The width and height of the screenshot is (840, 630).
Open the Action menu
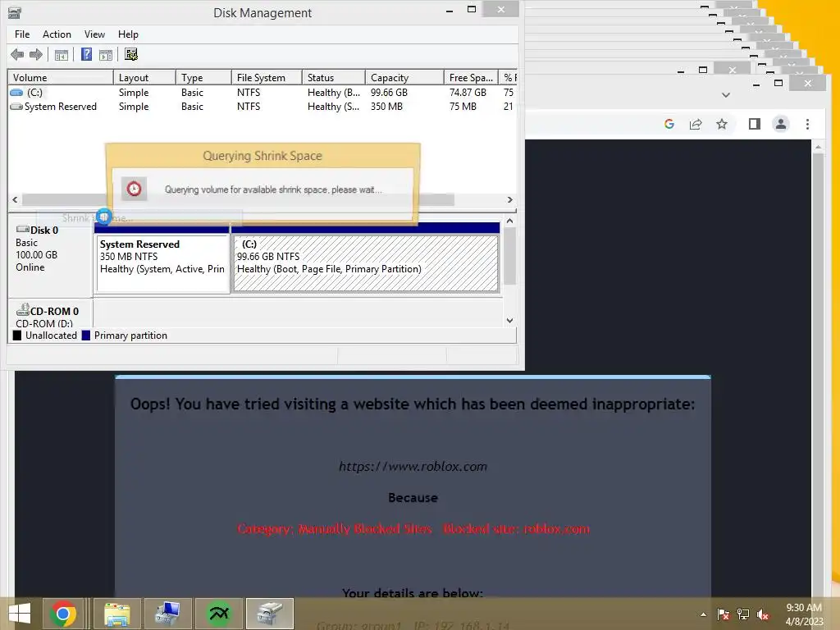pos(57,34)
